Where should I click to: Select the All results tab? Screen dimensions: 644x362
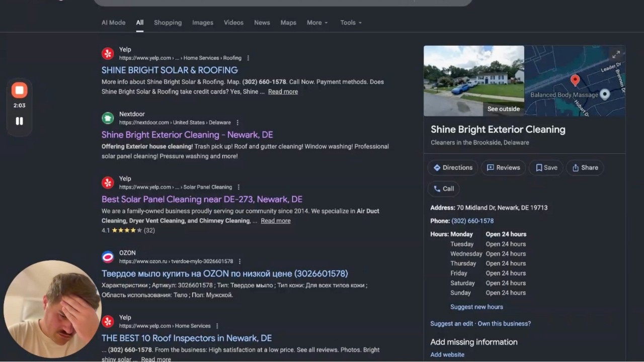click(x=140, y=23)
